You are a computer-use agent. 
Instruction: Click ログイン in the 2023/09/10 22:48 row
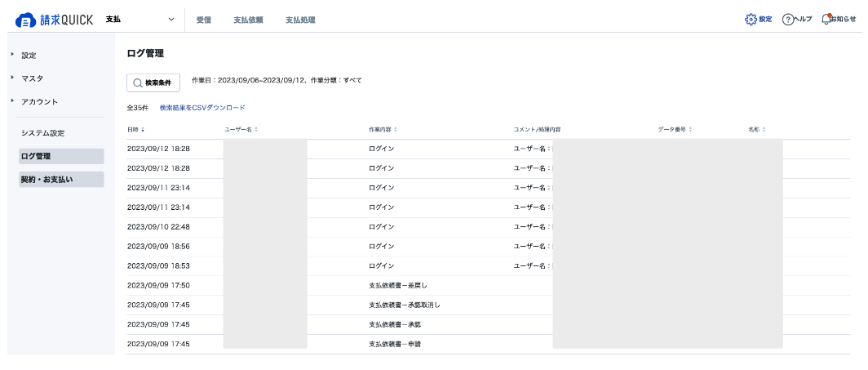(x=382, y=227)
